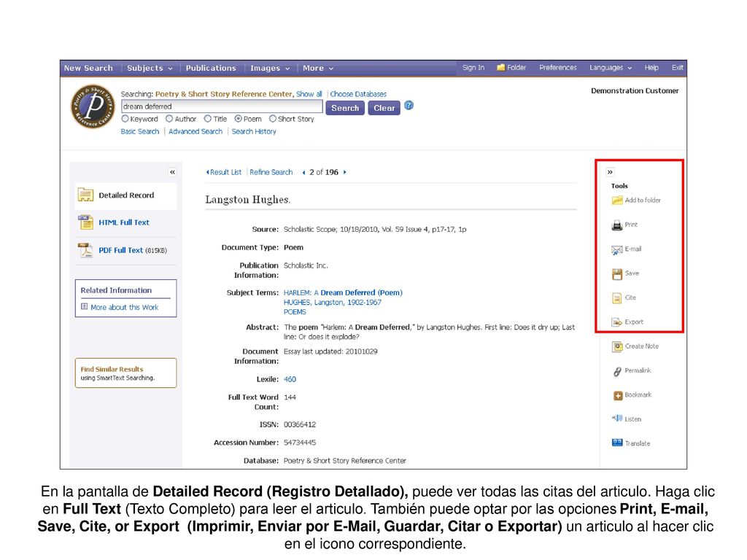
Task: Click the HTML Full Text document icon
Action: click(86, 222)
